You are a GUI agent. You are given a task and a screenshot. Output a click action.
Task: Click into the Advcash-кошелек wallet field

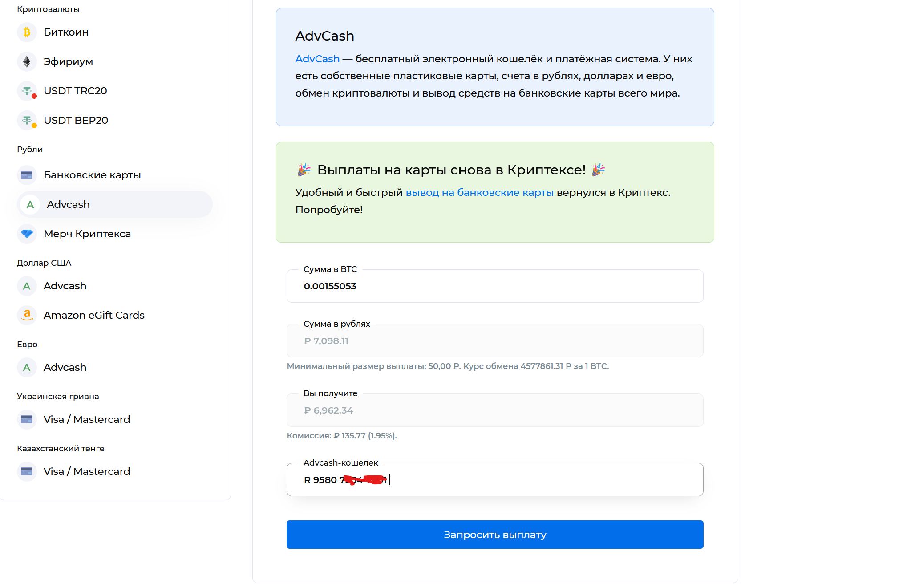[x=495, y=480]
